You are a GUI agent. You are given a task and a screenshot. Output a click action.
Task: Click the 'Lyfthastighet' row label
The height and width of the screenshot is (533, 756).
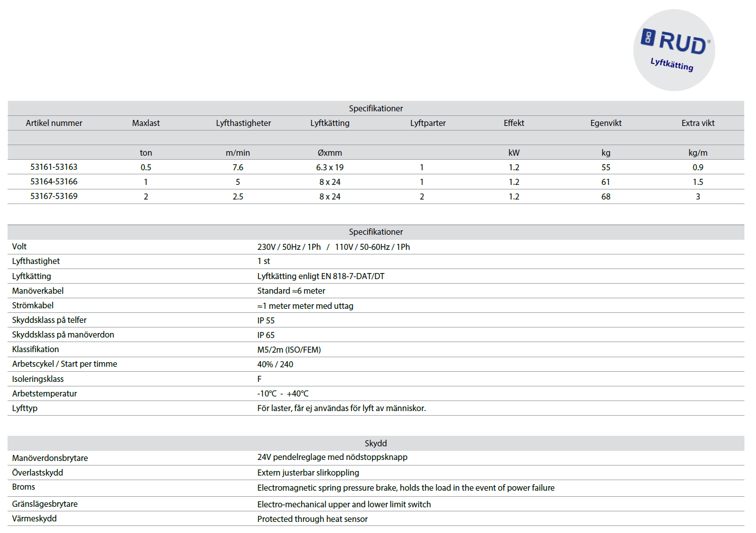click(36, 261)
